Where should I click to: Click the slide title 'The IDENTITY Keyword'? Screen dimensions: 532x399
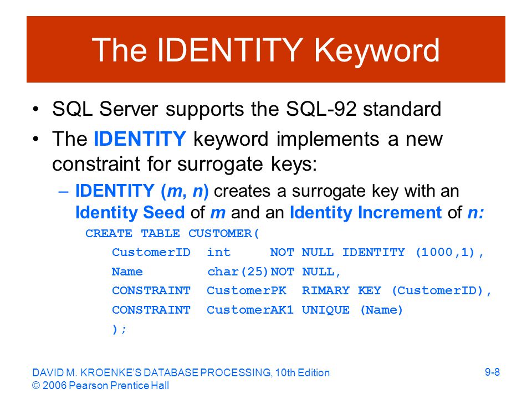265,50
